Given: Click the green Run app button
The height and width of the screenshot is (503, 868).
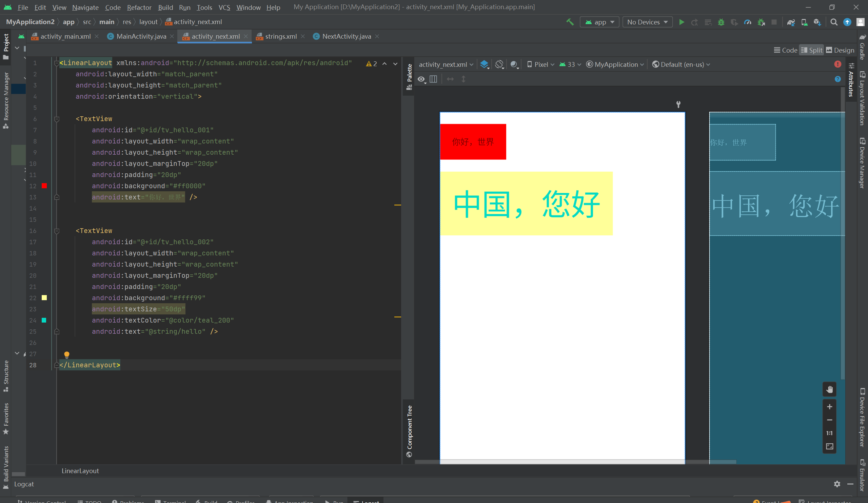Looking at the screenshot, I should point(681,22).
